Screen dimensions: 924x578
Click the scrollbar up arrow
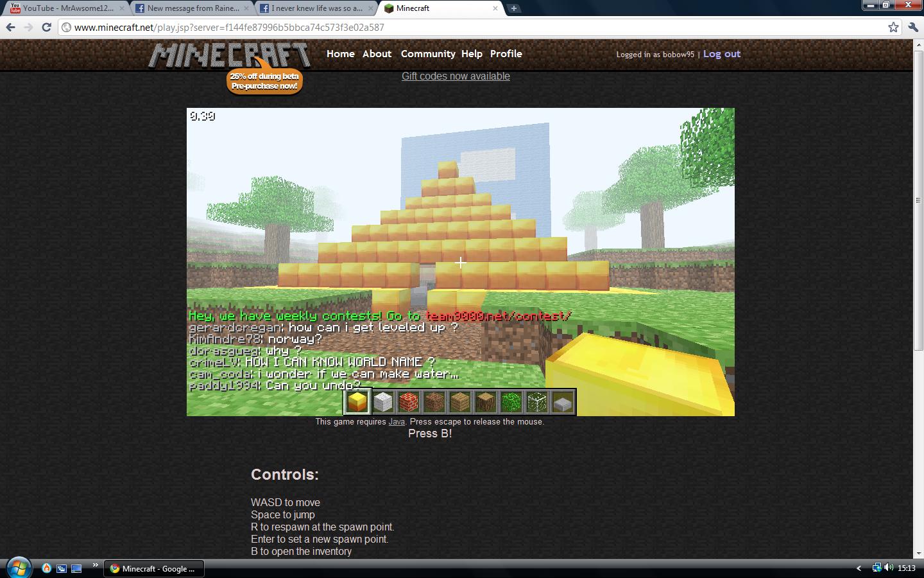click(x=918, y=44)
